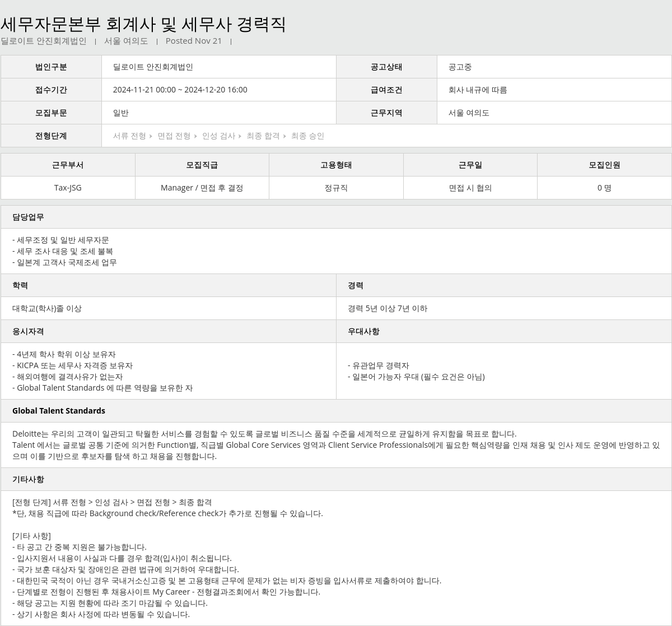Click the 인성 검사 stage step in 전형단계 row
Image resolution: width=672 pixels, height=626 pixels.
point(218,136)
